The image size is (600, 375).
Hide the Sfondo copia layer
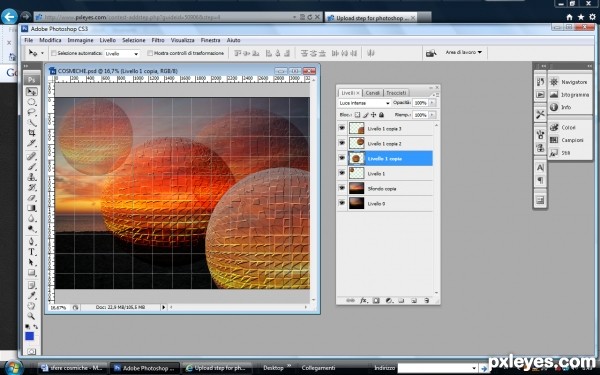(342, 188)
